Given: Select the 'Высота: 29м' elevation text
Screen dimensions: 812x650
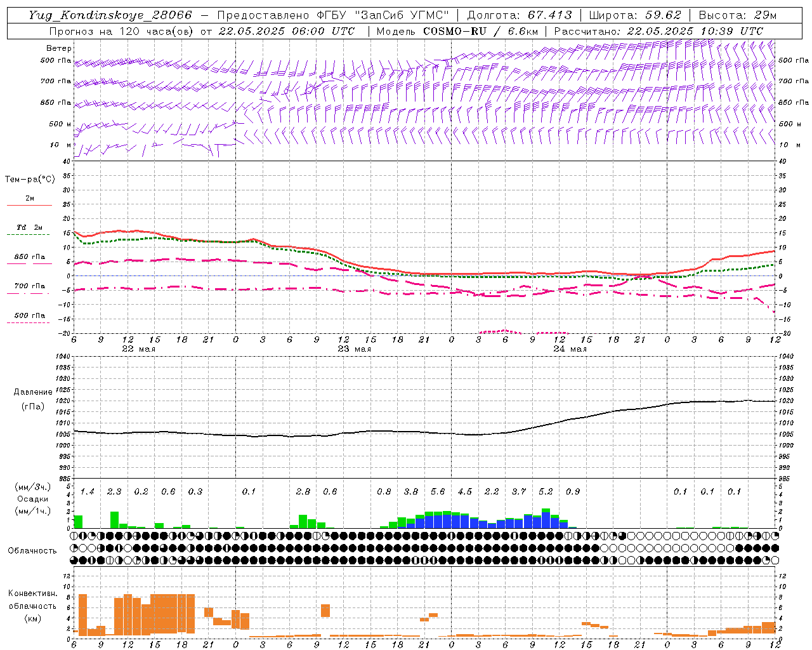Looking at the screenshot, I should tap(737, 15).
